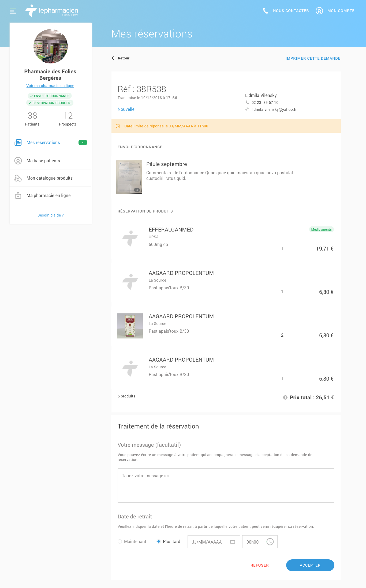Image resolution: width=366 pixels, height=588 pixels.
Task: Click the clock icon in deadline banner
Action: [118, 126]
